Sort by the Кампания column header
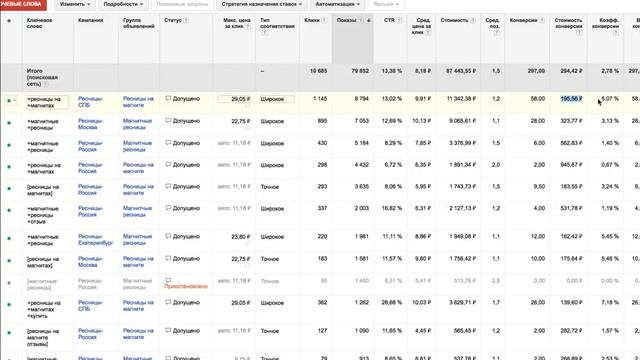Viewport: 640px width, 360px height. click(90, 20)
